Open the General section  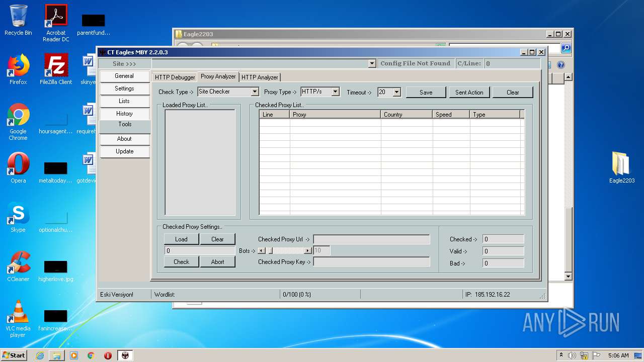(124, 76)
